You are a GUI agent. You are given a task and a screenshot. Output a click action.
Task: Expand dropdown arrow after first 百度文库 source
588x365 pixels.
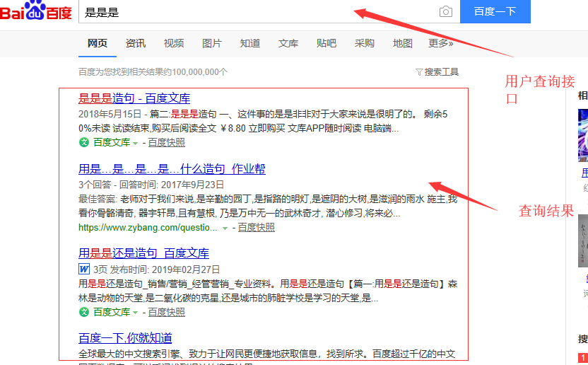(136, 144)
